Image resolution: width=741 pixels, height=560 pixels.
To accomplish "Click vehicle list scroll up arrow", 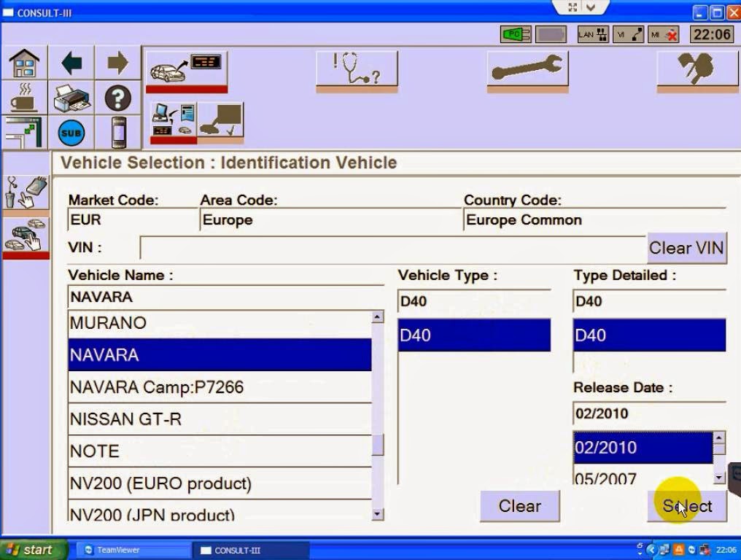I will (378, 316).
